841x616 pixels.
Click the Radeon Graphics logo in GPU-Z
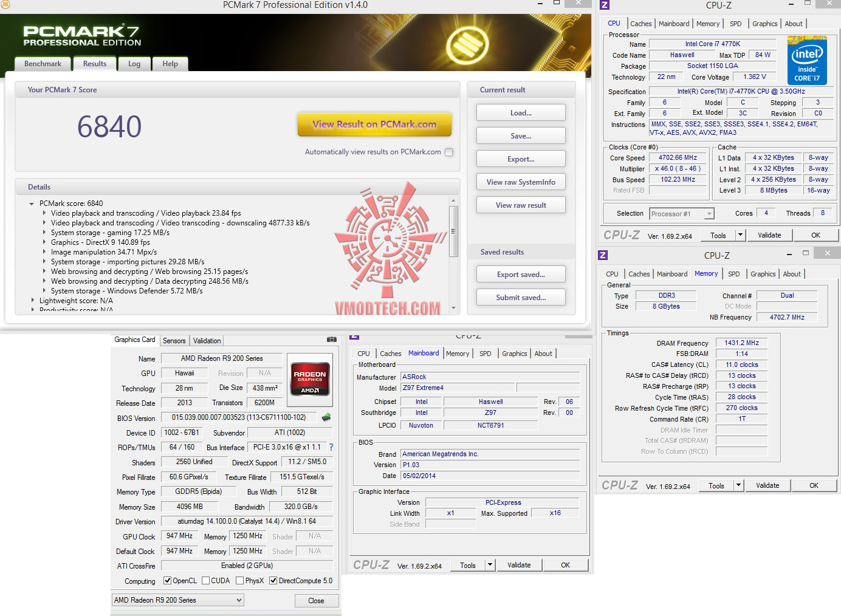pyautogui.click(x=310, y=379)
